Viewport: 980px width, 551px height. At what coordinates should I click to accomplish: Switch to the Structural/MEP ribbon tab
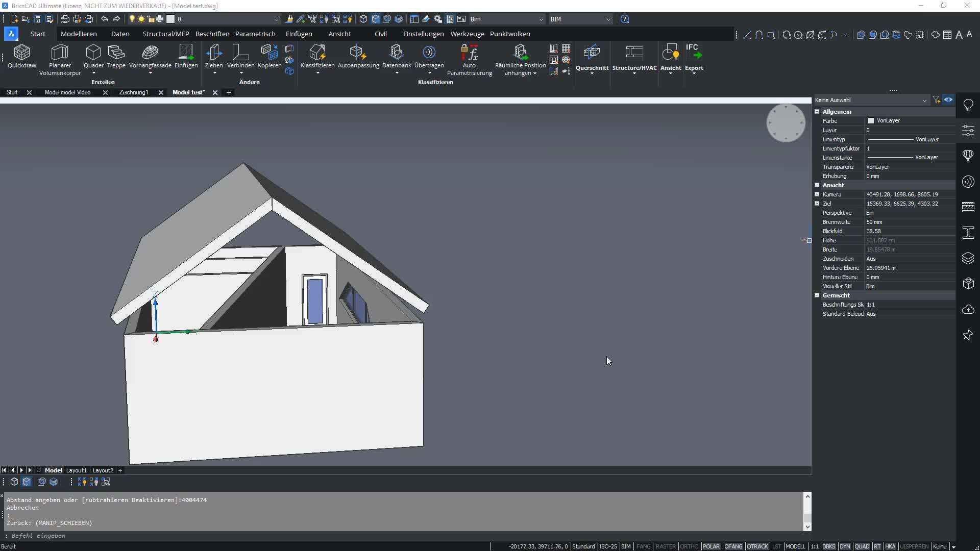coord(166,34)
